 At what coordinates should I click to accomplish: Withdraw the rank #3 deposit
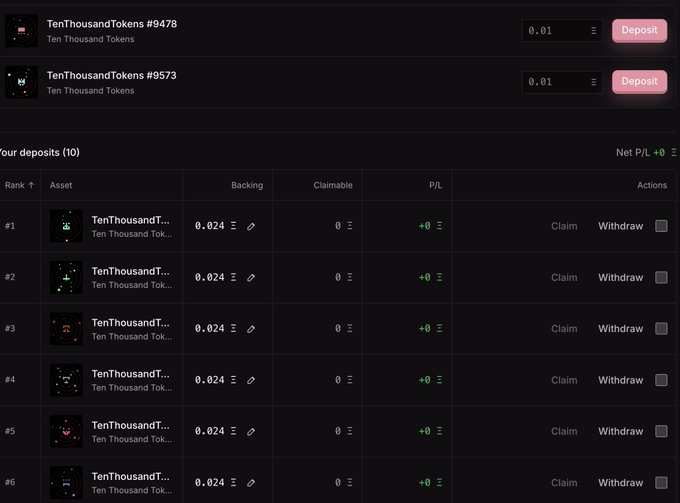tap(621, 329)
